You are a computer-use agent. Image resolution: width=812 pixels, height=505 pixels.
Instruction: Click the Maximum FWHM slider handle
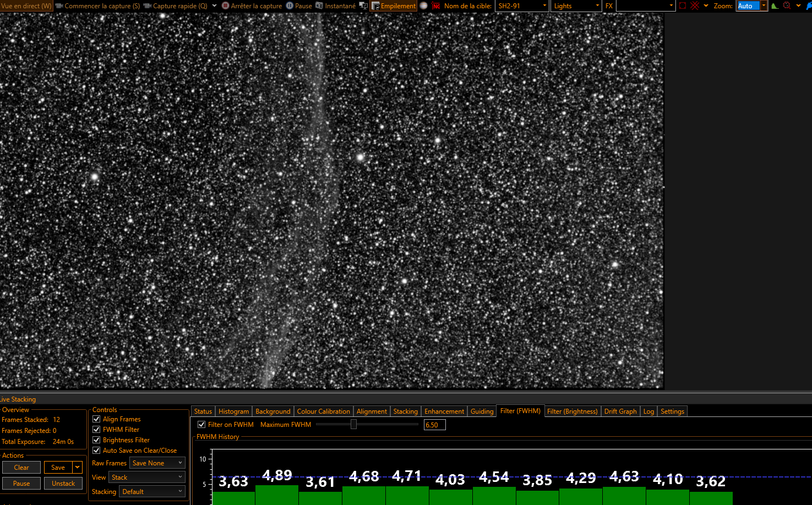click(x=353, y=424)
